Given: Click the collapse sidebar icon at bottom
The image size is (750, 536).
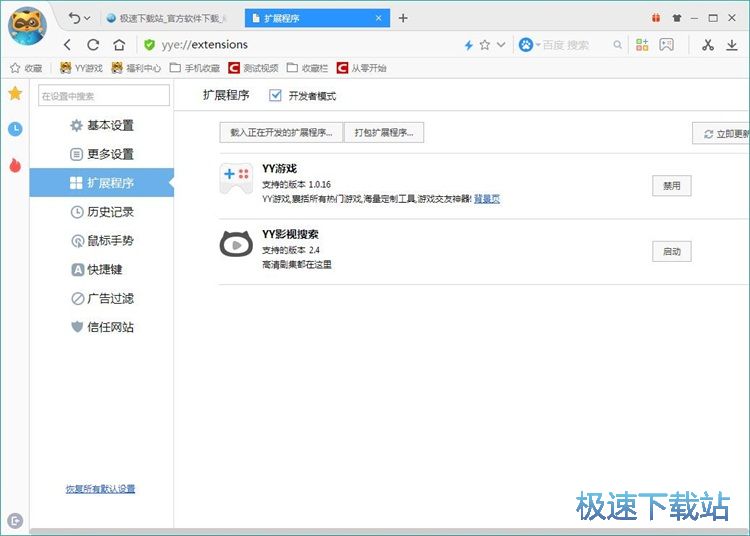Looking at the screenshot, I should coord(15,520).
